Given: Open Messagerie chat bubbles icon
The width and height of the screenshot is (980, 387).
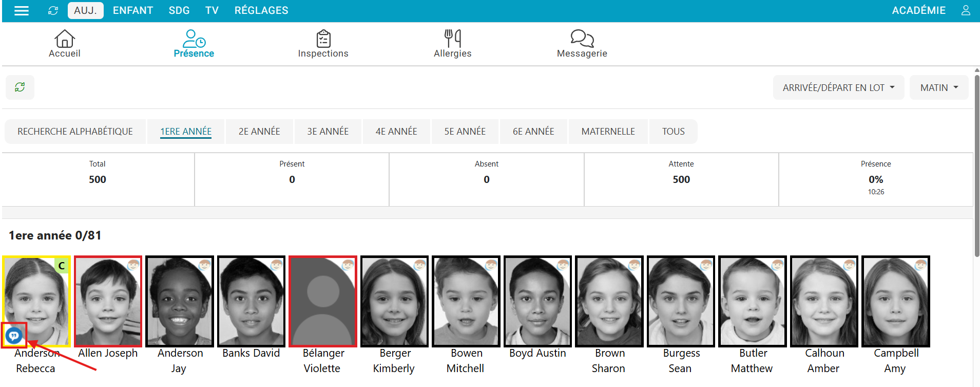Looking at the screenshot, I should tap(582, 39).
